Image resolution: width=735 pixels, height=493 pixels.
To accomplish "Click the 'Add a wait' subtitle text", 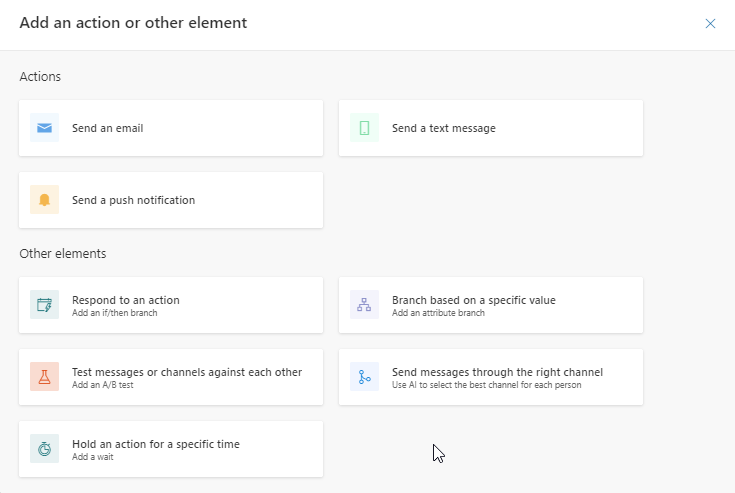I will tap(93, 457).
